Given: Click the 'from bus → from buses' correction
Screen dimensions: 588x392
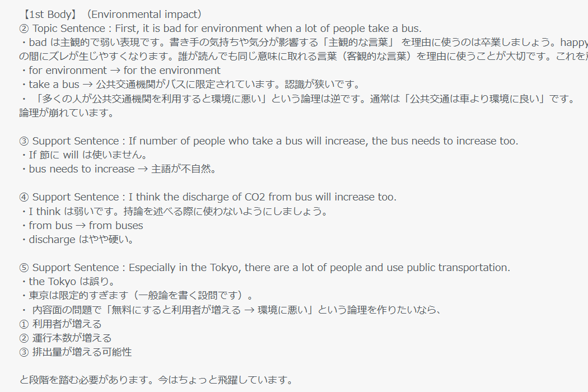Looking at the screenshot, I should tap(82, 226).
